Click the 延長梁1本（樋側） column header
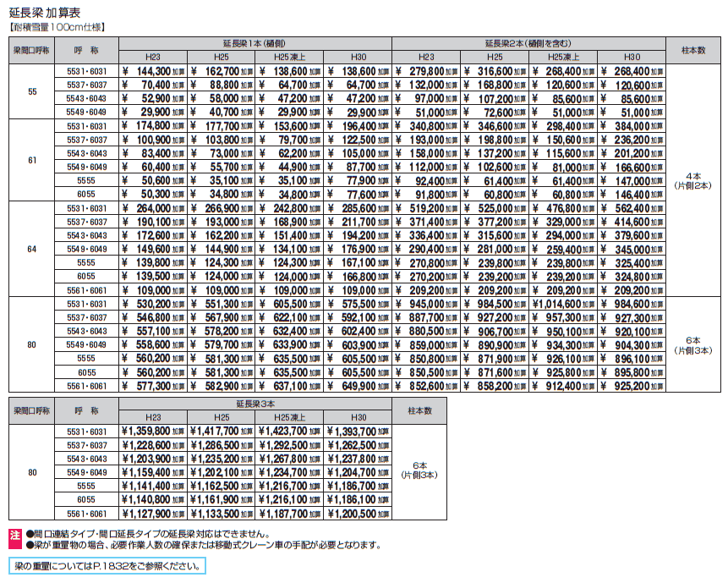This screenshot has height=583, width=728. tap(255, 43)
